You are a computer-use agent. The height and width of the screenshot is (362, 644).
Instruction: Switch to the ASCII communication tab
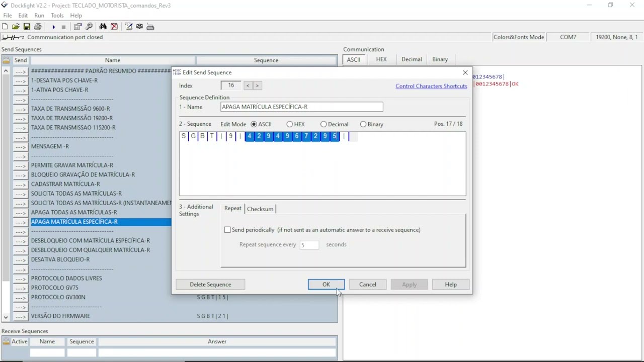[x=353, y=59]
